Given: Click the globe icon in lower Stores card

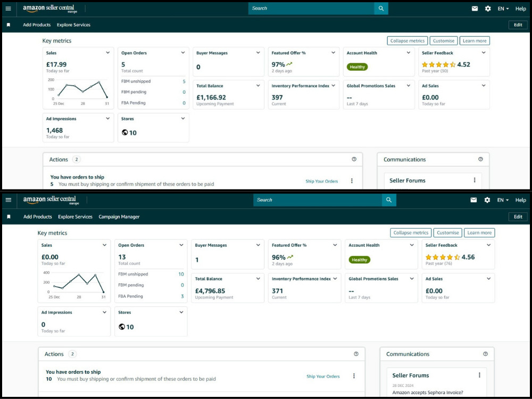Looking at the screenshot, I should pyautogui.click(x=122, y=327).
